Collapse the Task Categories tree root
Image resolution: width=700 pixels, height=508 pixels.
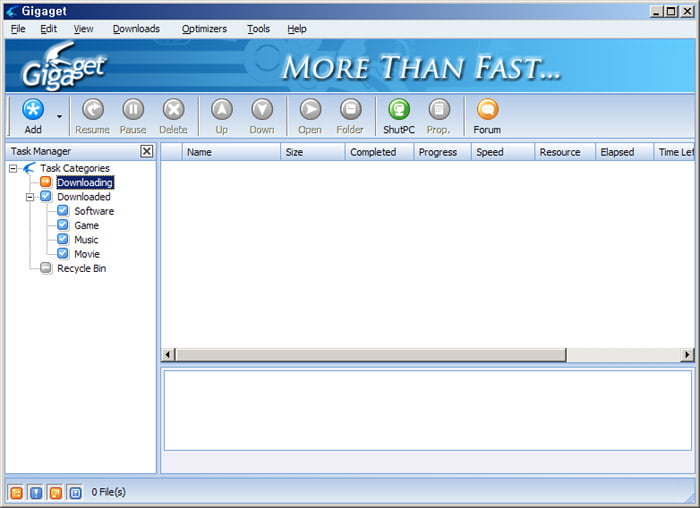pyautogui.click(x=13, y=168)
